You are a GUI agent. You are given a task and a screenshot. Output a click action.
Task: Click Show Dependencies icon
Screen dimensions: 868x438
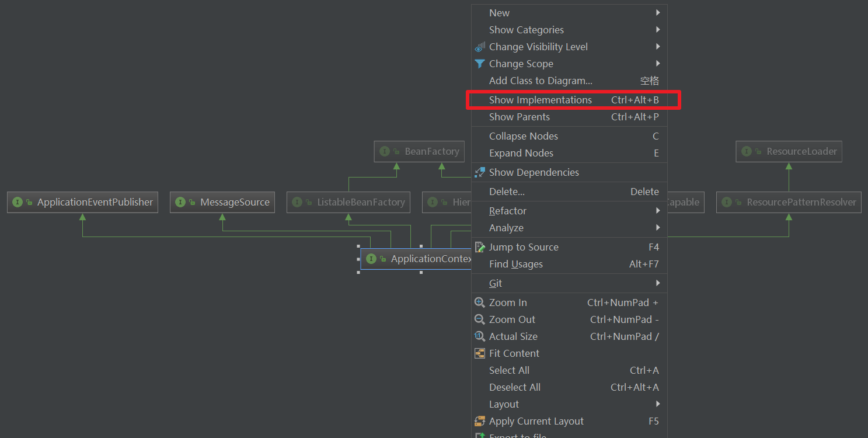[x=480, y=172]
